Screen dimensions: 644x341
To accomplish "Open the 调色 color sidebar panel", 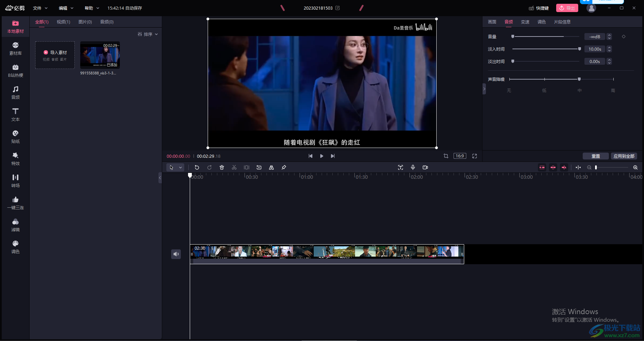I will pos(15,247).
